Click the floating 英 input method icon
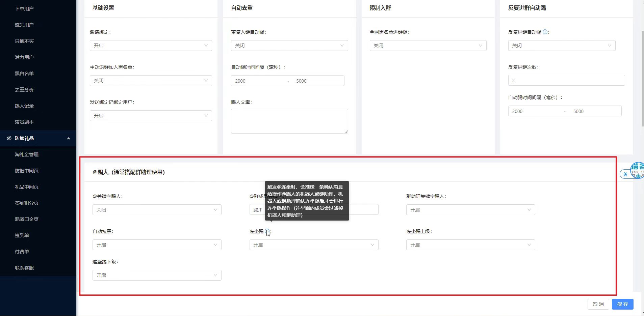The width and height of the screenshot is (644, 316). (625, 174)
